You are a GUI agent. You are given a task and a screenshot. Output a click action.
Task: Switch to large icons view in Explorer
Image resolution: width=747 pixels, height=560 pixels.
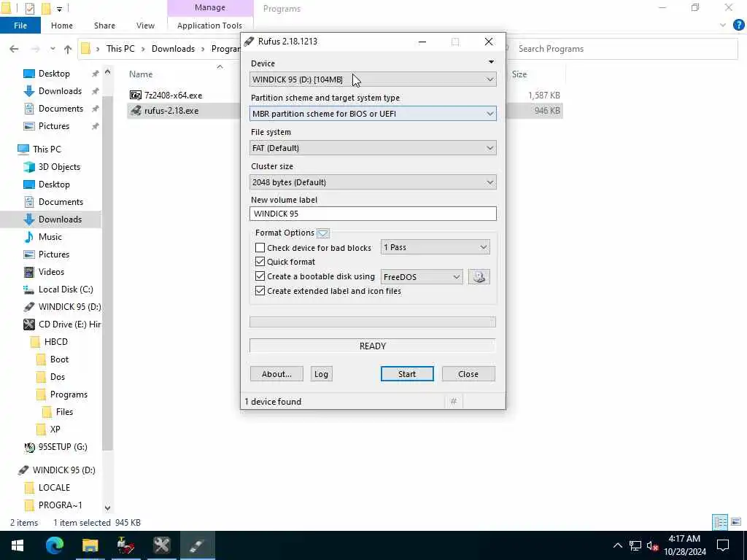[736, 522]
